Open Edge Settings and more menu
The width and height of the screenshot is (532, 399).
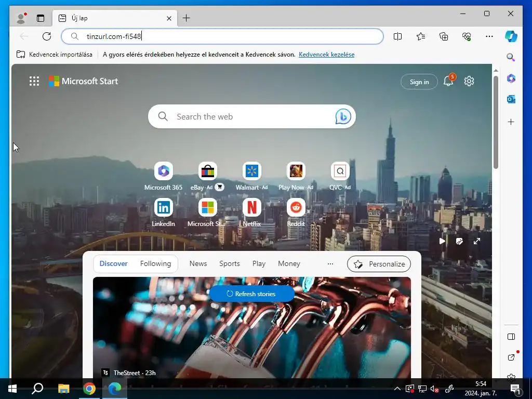click(x=489, y=36)
